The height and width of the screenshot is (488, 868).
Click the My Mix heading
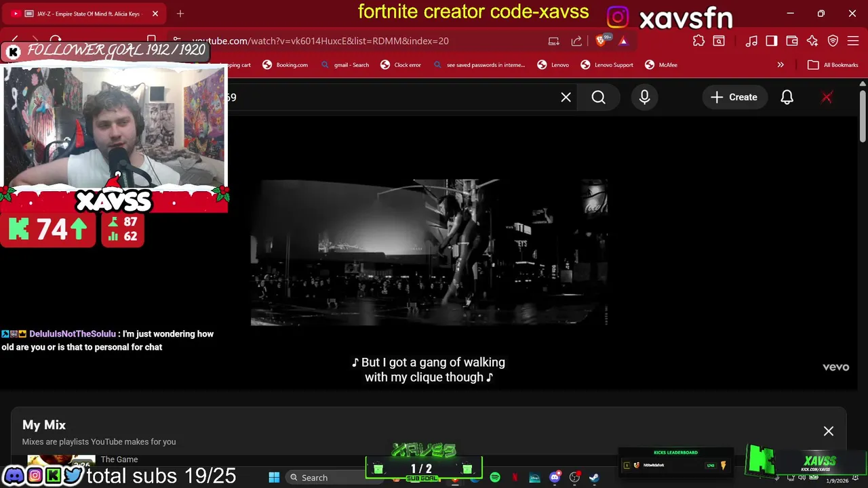[44, 425]
